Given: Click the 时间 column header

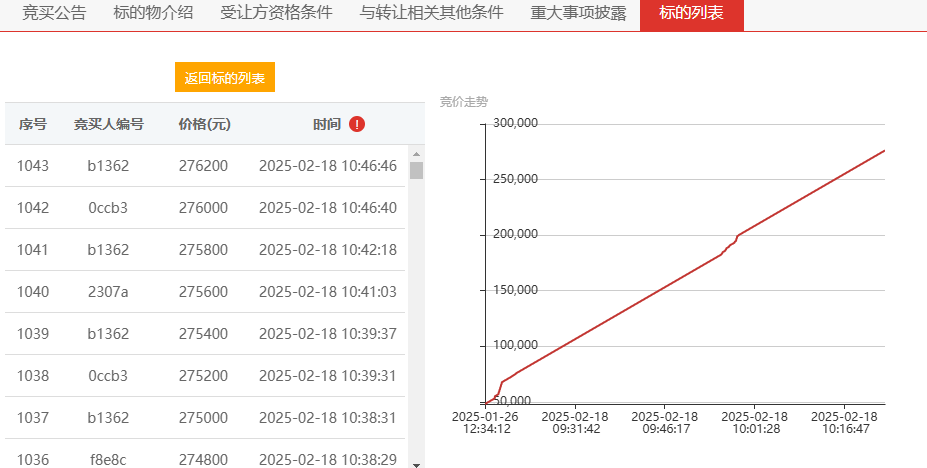Looking at the screenshot, I should click(327, 124).
